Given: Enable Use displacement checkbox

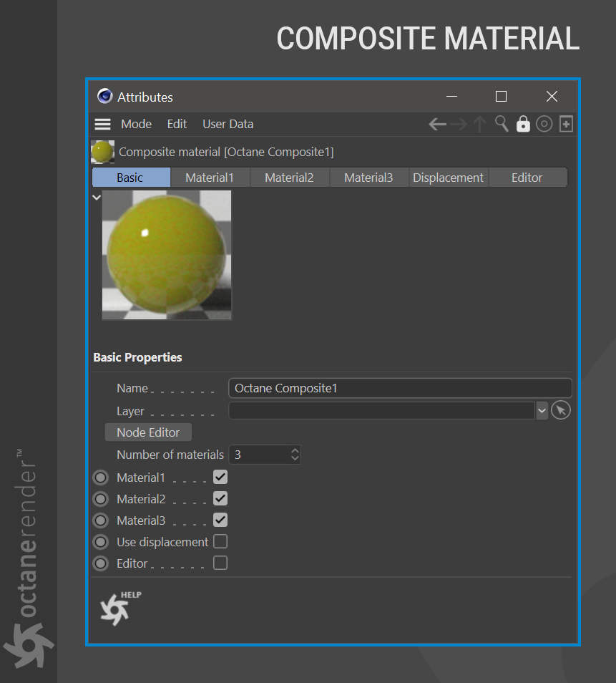Looking at the screenshot, I should click(220, 541).
